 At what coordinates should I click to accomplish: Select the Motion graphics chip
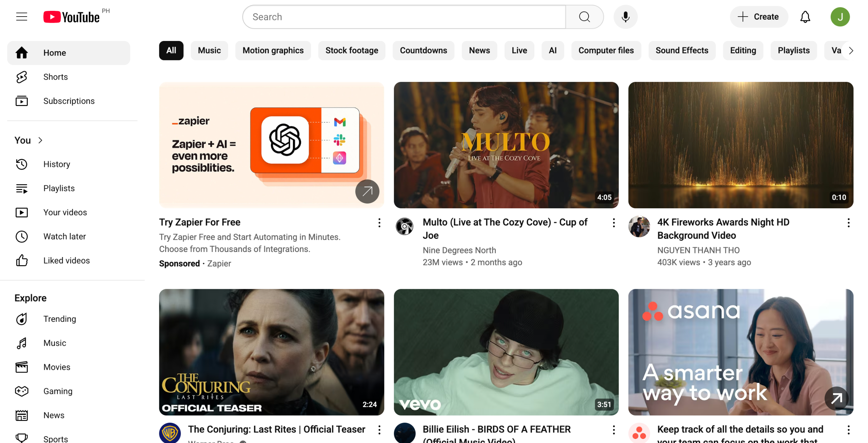tap(273, 50)
